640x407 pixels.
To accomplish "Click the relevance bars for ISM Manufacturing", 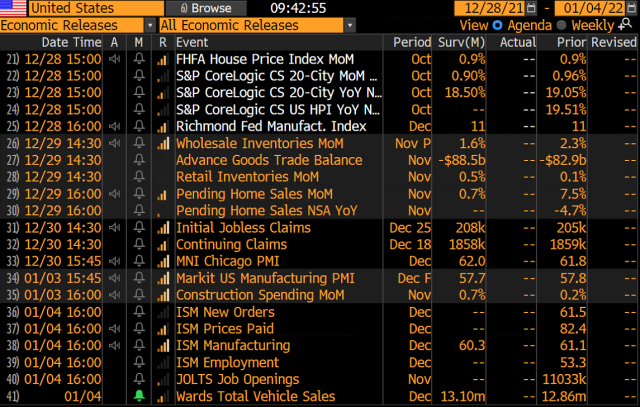I will [163, 346].
